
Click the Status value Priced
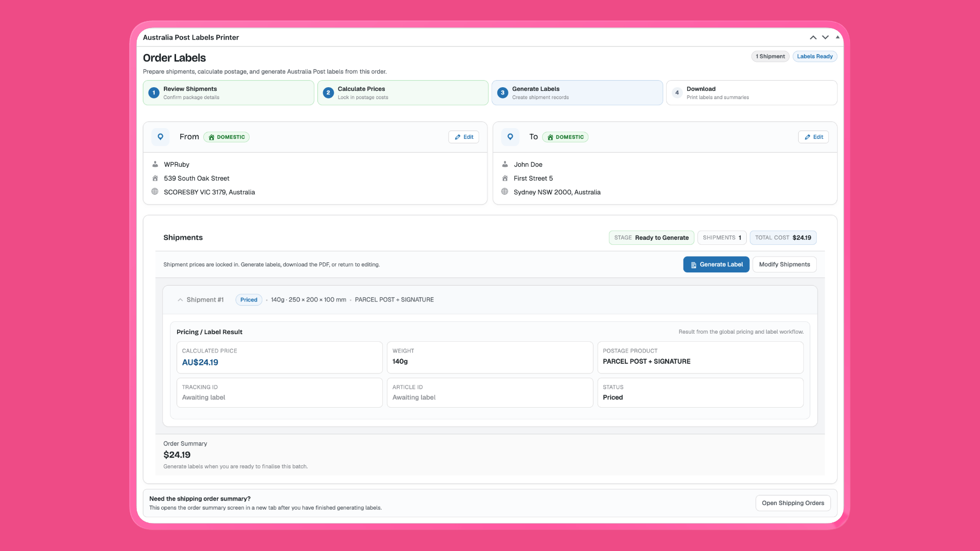(x=613, y=397)
